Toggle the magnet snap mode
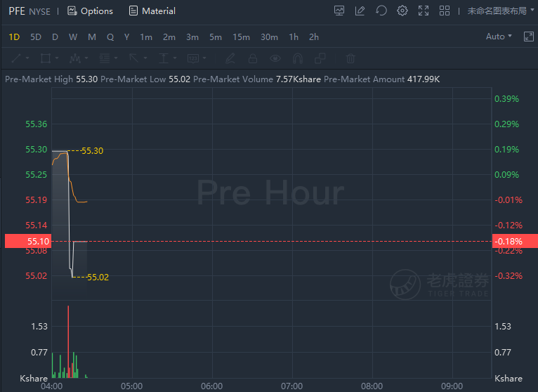This screenshot has width=538, height=392. pyautogui.click(x=298, y=58)
